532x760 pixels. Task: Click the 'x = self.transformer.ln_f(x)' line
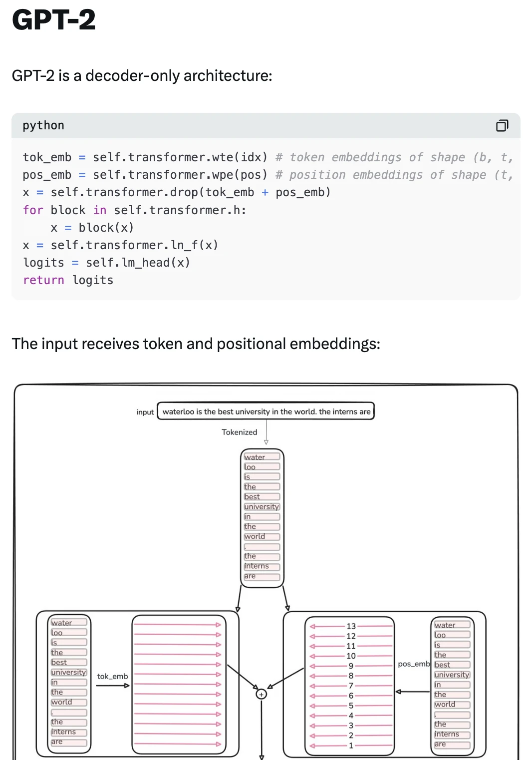point(120,245)
